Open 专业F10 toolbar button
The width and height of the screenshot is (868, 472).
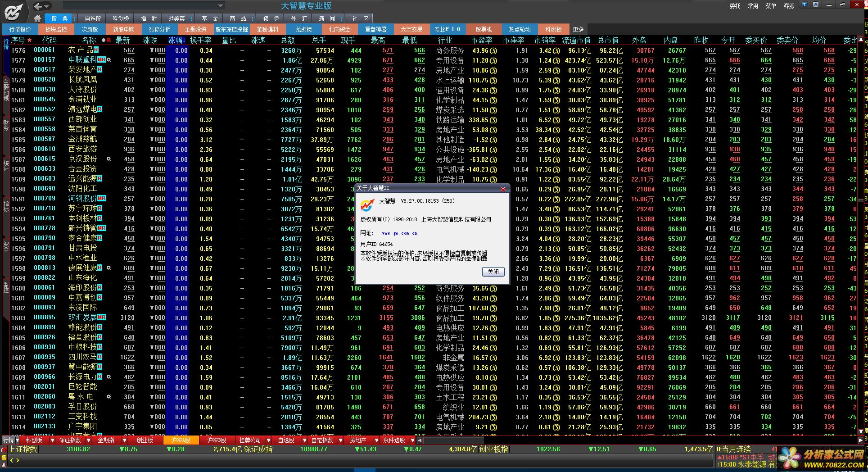point(448,29)
